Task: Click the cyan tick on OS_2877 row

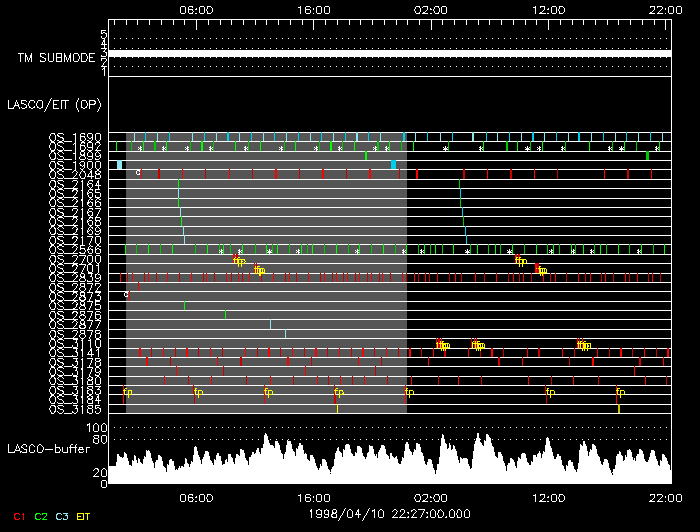Action: (270, 324)
